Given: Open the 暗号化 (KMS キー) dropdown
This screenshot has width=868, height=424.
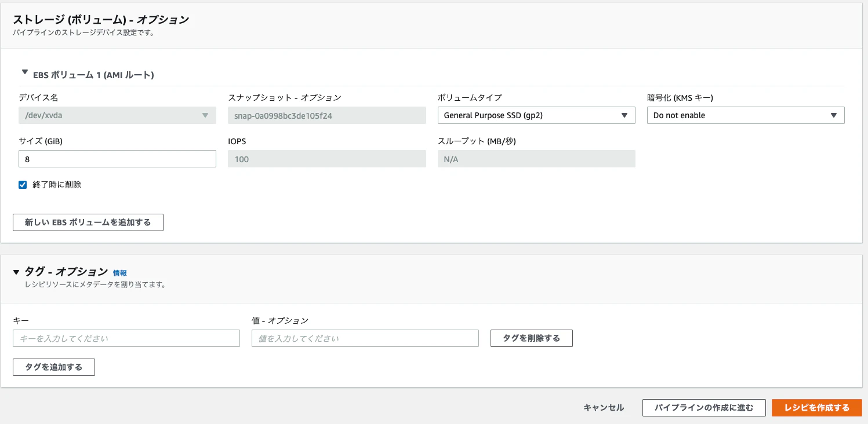Looking at the screenshot, I should coord(746,115).
